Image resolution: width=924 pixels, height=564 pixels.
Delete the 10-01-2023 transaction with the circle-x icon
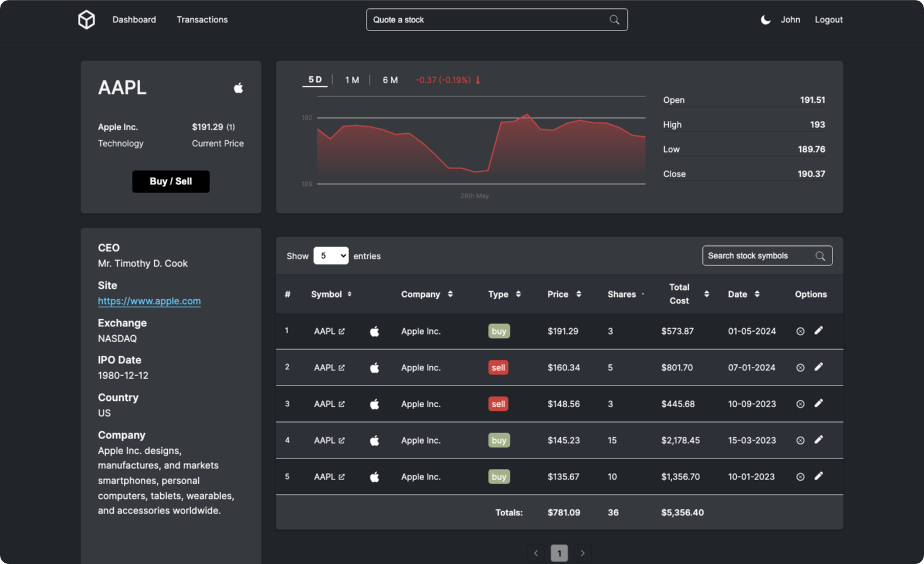click(x=800, y=477)
